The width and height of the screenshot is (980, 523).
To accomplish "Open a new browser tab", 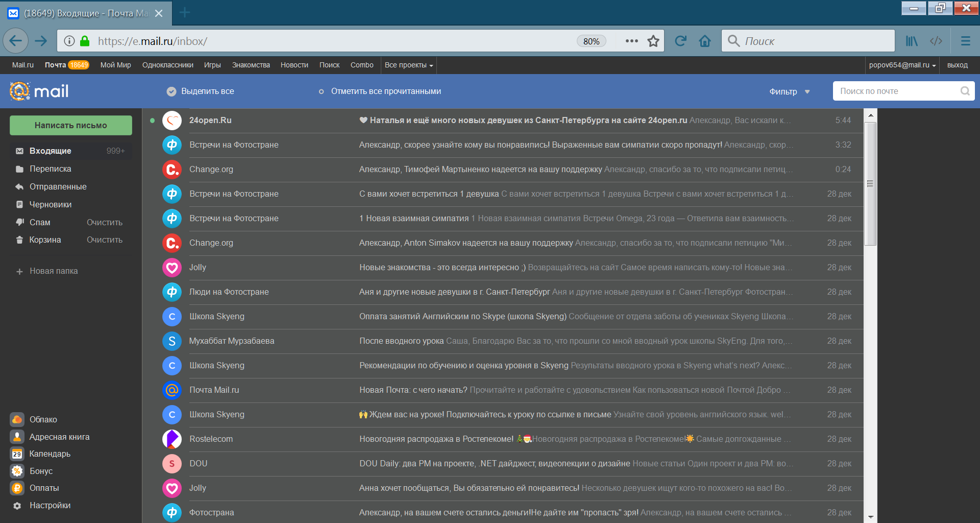I will point(185,13).
